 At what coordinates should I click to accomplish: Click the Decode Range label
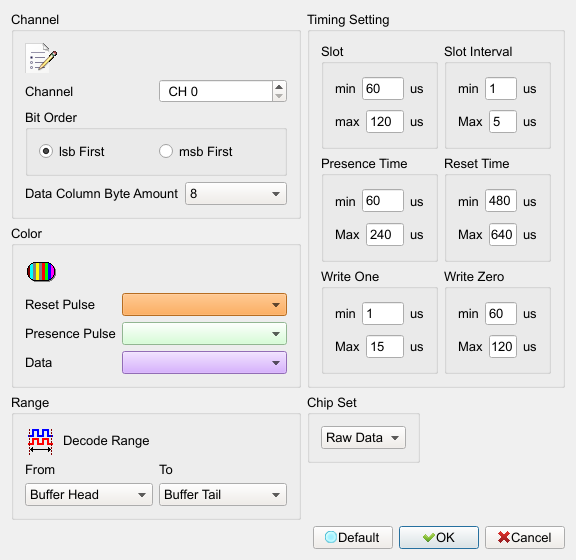coord(106,441)
